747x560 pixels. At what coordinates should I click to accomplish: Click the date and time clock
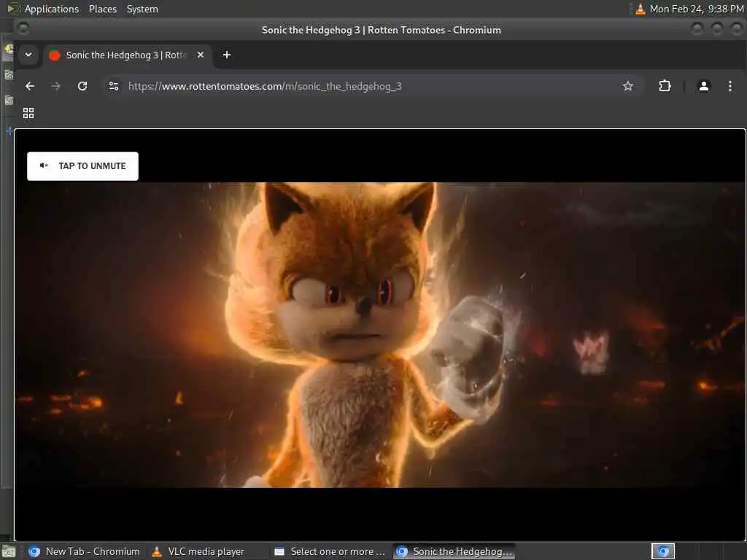(x=697, y=9)
